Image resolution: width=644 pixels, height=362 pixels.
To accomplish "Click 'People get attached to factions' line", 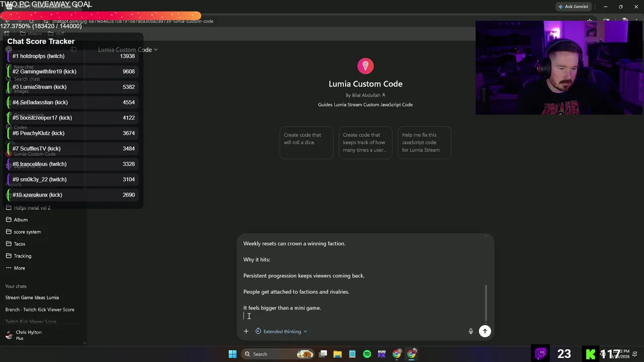I will click(296, 292).
